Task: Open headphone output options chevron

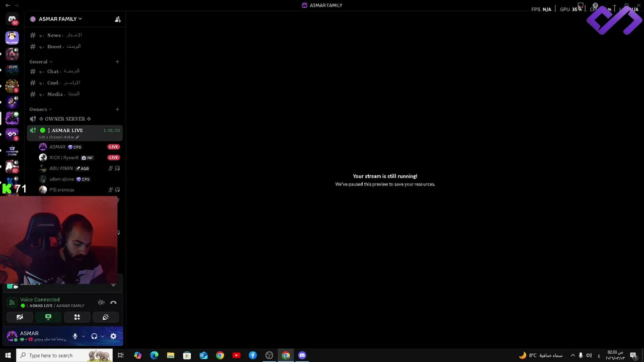Action: click(103, 336)
